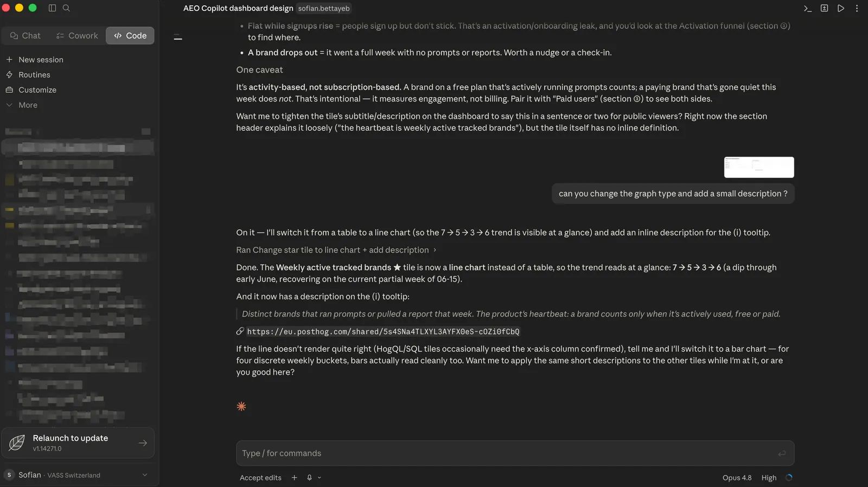
Task: Open the attached screenshot thumbnail
Action: tap(759, 167)
